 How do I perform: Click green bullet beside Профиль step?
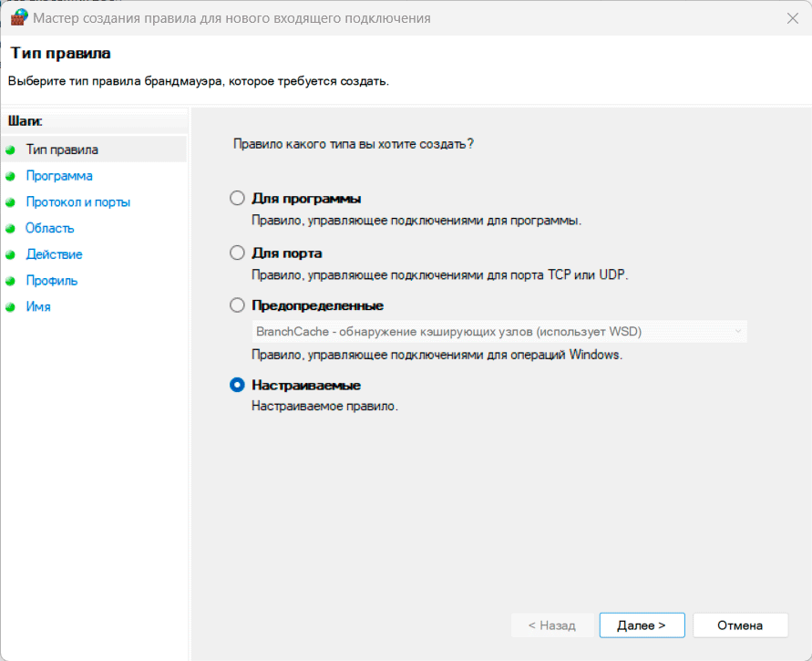coord(11,281)
